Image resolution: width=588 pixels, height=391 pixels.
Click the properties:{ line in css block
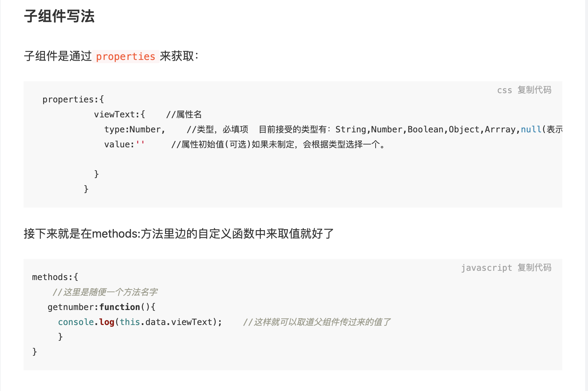point(73,99)
